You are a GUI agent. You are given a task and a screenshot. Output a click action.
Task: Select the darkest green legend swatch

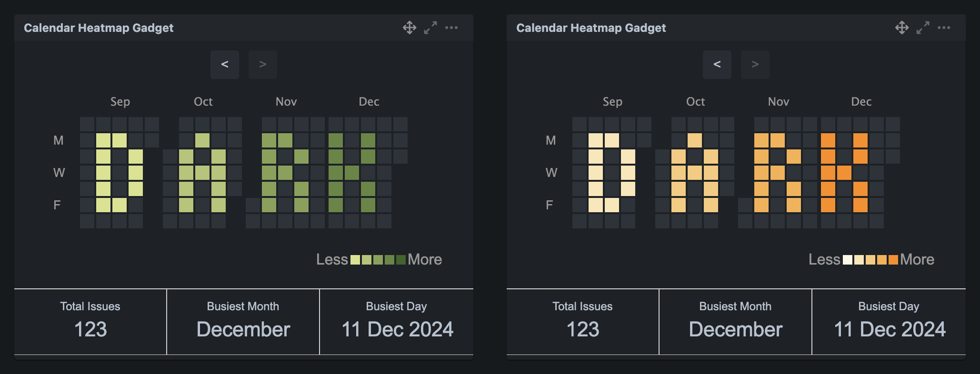[x=401, y=260]
